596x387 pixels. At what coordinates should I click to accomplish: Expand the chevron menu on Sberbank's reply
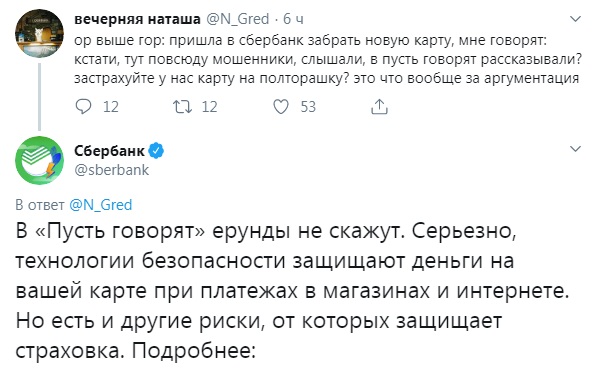click(x=576, y=149)
